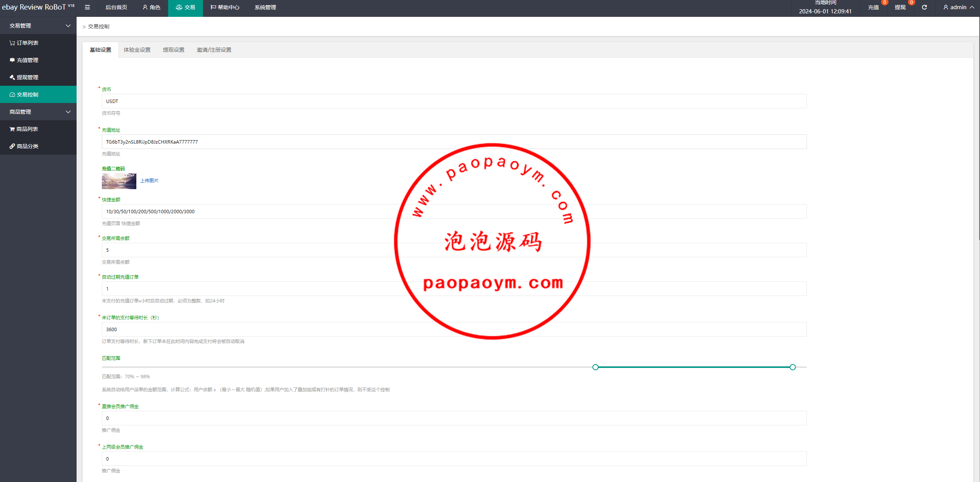980x482 pixels.
Task: Collapse the 商品管理 sidebar group
Action: coord(38,112)
